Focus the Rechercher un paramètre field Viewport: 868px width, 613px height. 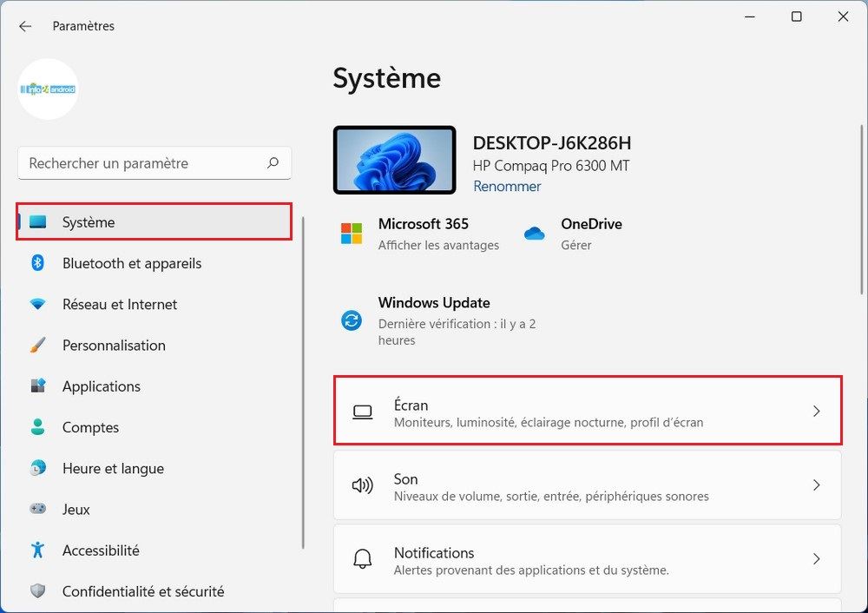(155, 163)
